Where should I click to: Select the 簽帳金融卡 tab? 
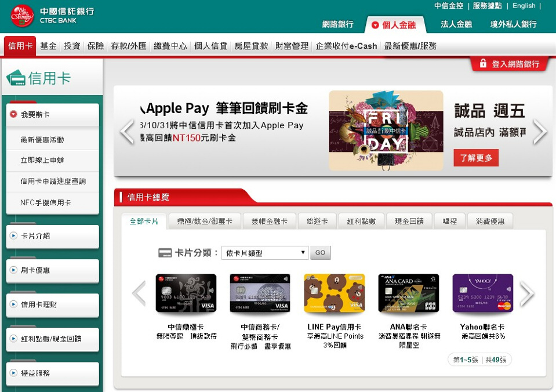click(x=269, y=222)
